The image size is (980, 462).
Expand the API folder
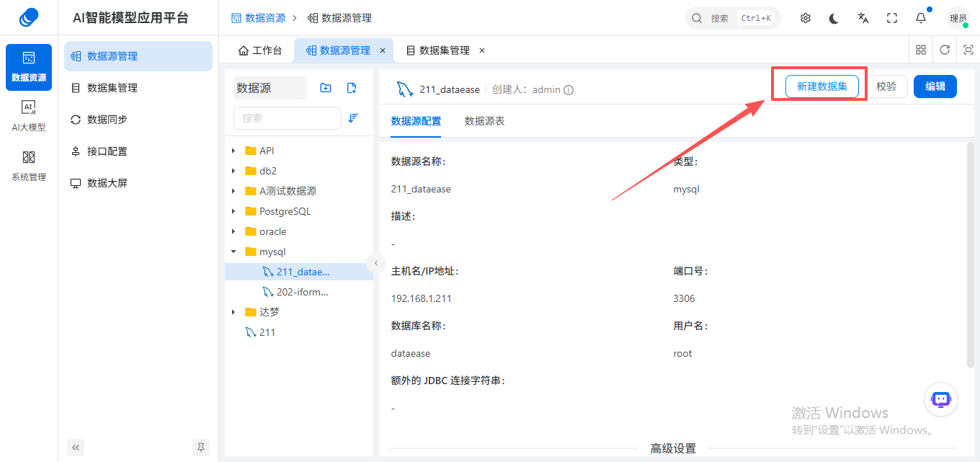coord(233,151)
